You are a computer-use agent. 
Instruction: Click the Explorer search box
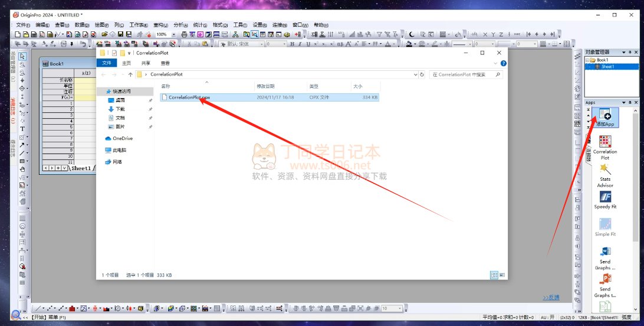(466, 74)
